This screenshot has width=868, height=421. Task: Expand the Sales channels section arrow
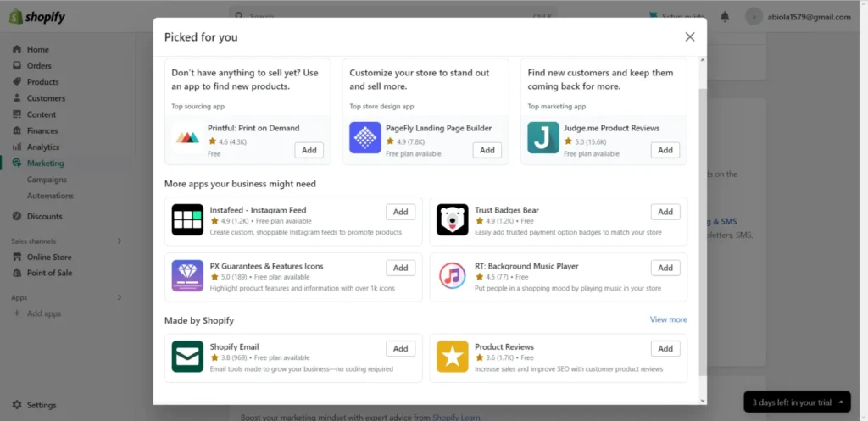pos(119,241)
